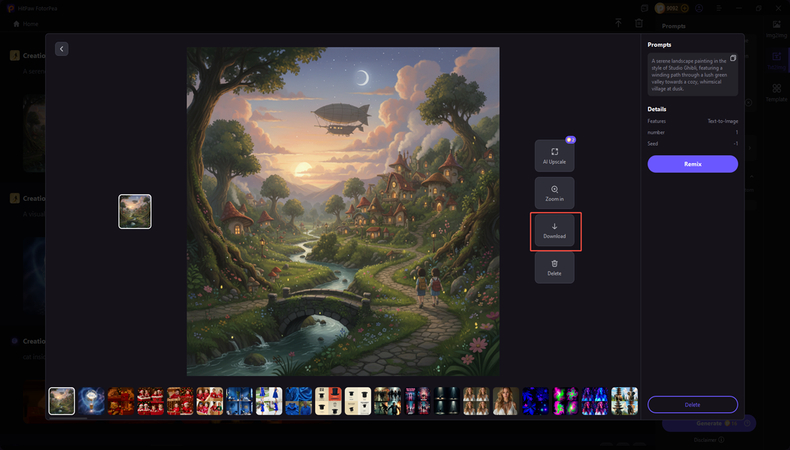Select the first thumbnail in the filmstrip

click(62, 401)
